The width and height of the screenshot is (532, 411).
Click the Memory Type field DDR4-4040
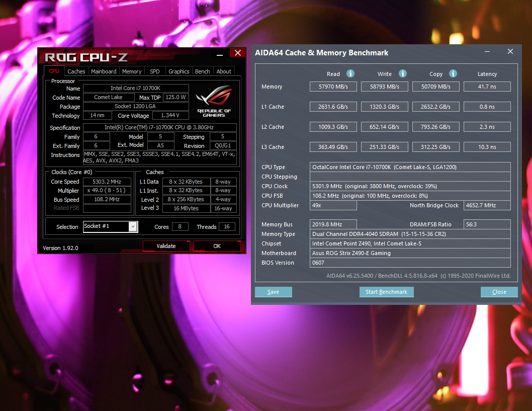(x=410, y=234)
